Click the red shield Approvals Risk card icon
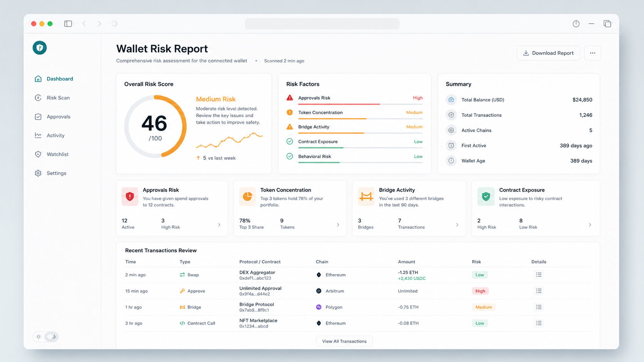This screenshot has height=362, width=644. pos(130,197)
